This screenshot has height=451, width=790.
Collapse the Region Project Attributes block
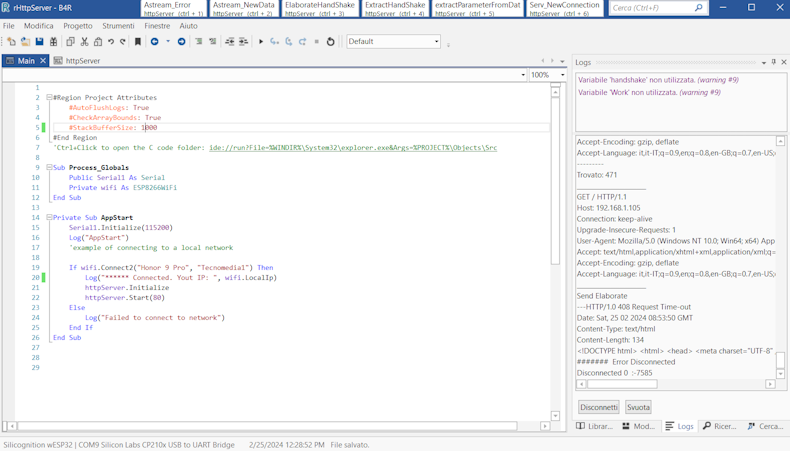49,98
